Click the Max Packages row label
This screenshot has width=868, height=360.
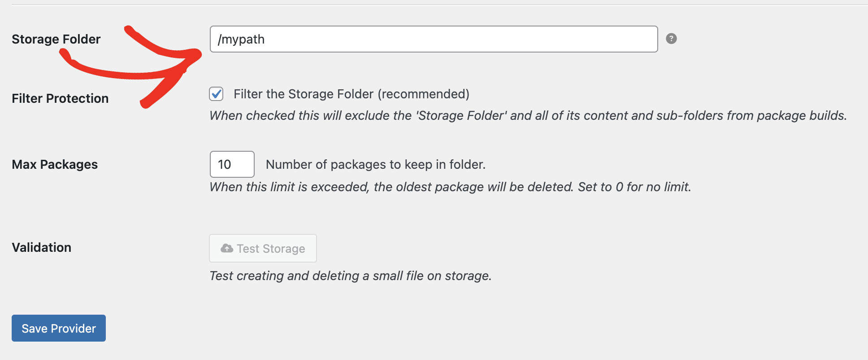(55, 164)
